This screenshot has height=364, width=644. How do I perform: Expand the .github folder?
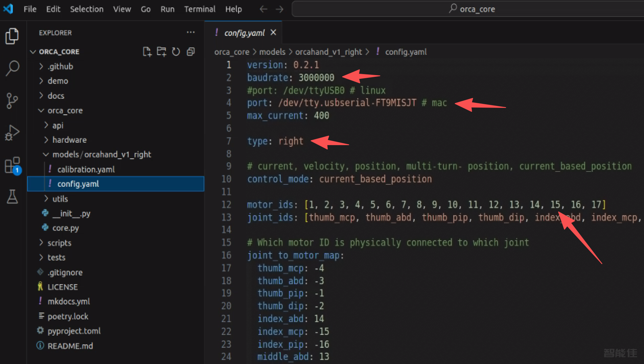point(60,66)
